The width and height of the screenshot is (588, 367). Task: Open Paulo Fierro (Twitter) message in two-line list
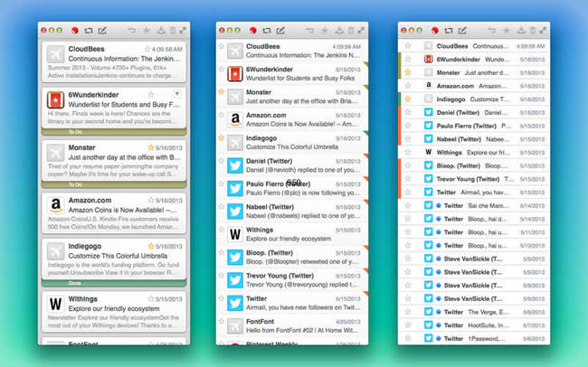tap(292, 188)
